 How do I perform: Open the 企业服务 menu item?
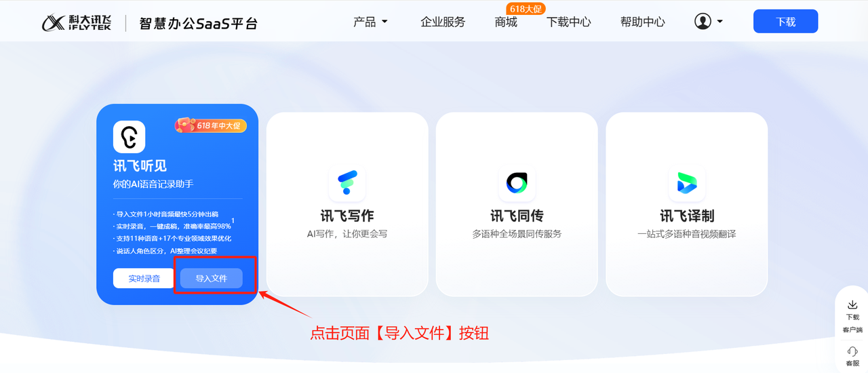pyautogui.click(x=443, y=22)
